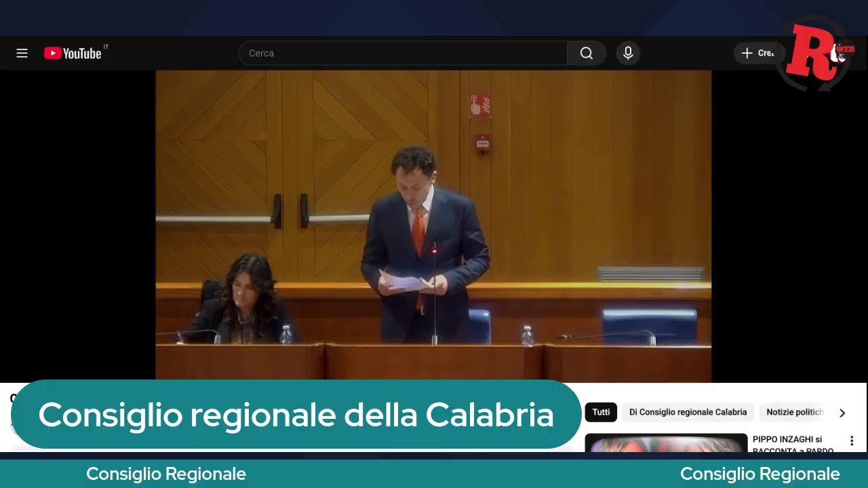
Task: Select the Di Consiglio regionale Calabria chip
Action: click(688, 412)
